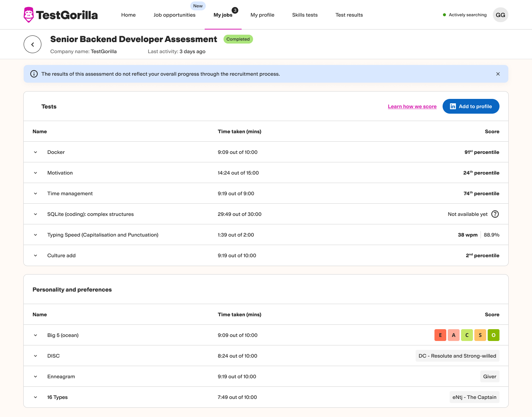Click the New badge above Job opportunities
The image size is (532, 417).
tap(198, 6)
